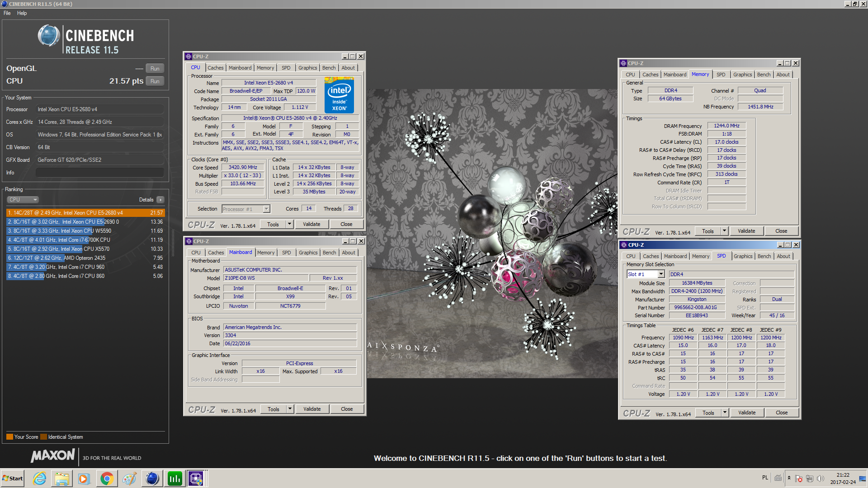868x488 pixels.
Task: Click Validate in the top-left CPU-Z window
Action: [x=311, y=225]
